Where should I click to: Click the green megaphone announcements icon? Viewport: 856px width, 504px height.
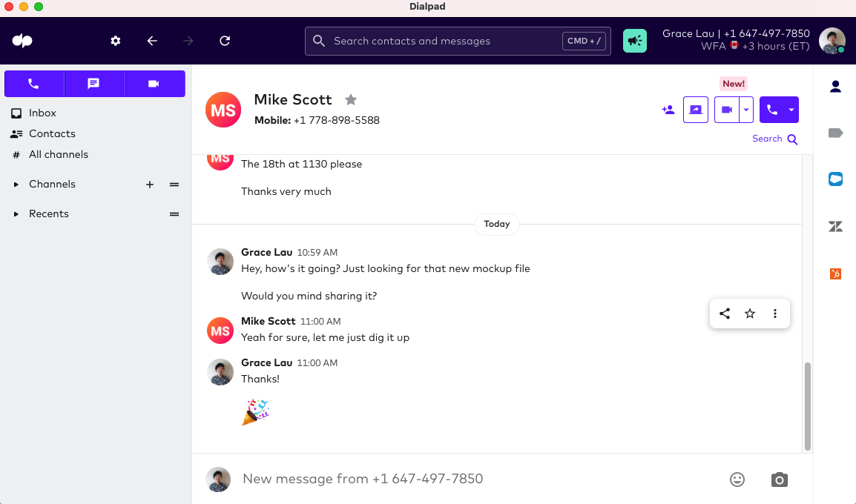[635, 41]
